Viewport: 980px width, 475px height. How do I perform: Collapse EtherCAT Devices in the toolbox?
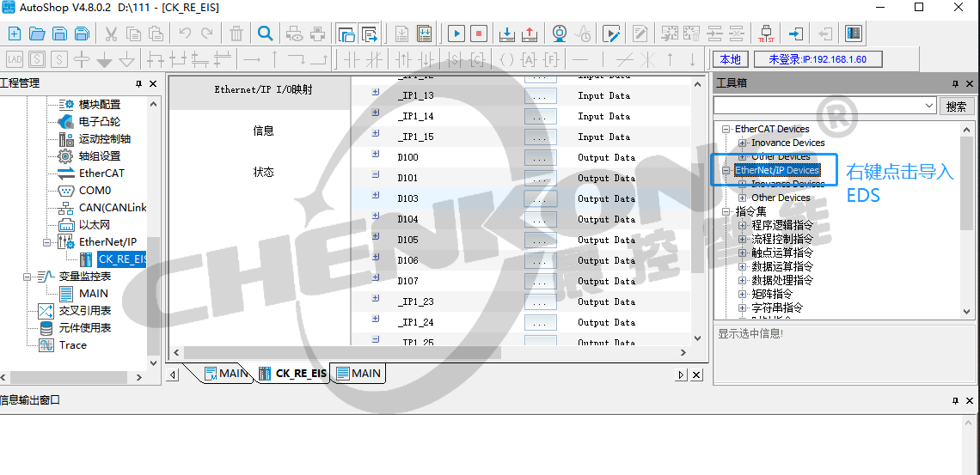click(x=726, y=129)
